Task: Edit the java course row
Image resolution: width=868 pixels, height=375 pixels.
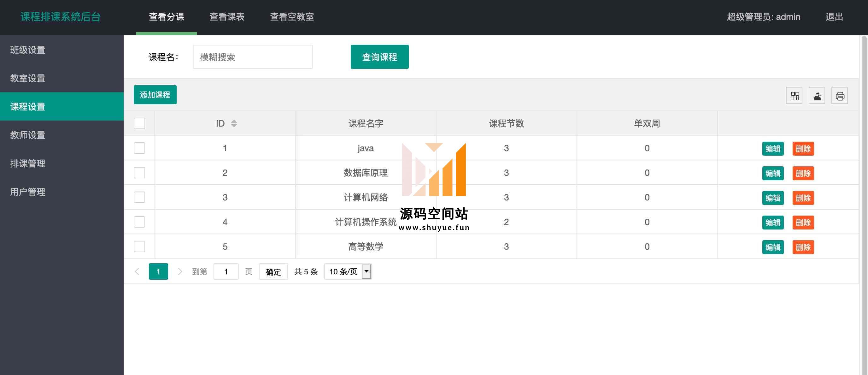Action: click(773, 149)
